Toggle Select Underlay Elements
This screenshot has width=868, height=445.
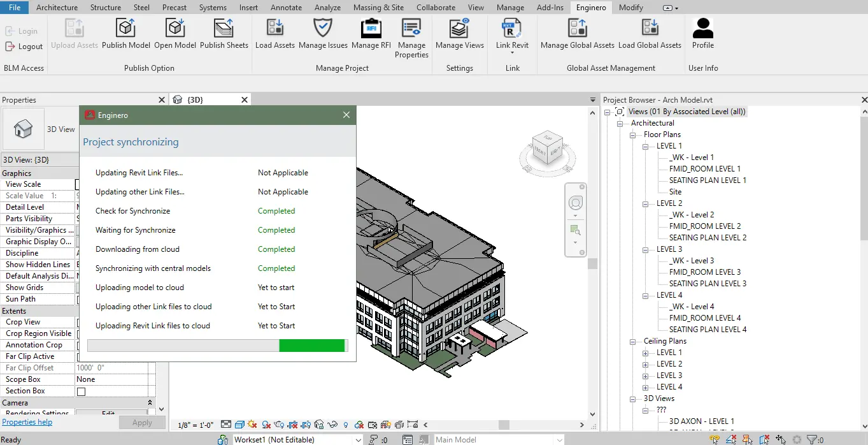pos(731,439)
